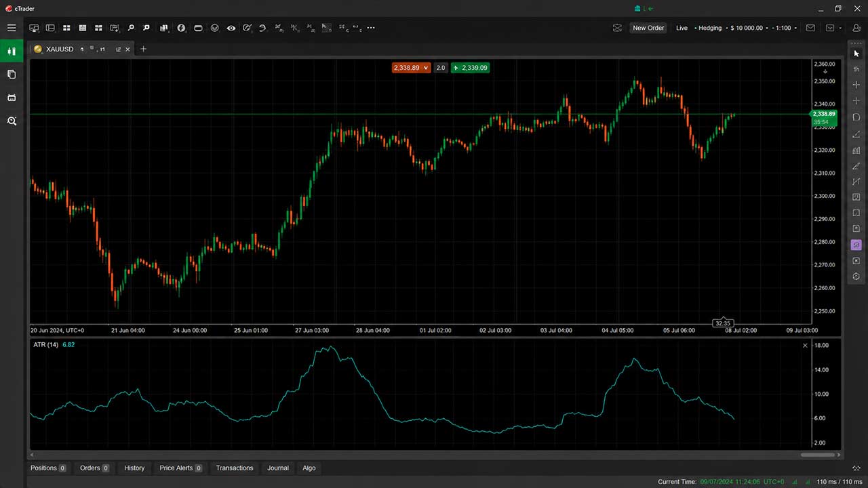Open the chat message dropdown icon
868x488 pixels.
[x=833, y=28]
